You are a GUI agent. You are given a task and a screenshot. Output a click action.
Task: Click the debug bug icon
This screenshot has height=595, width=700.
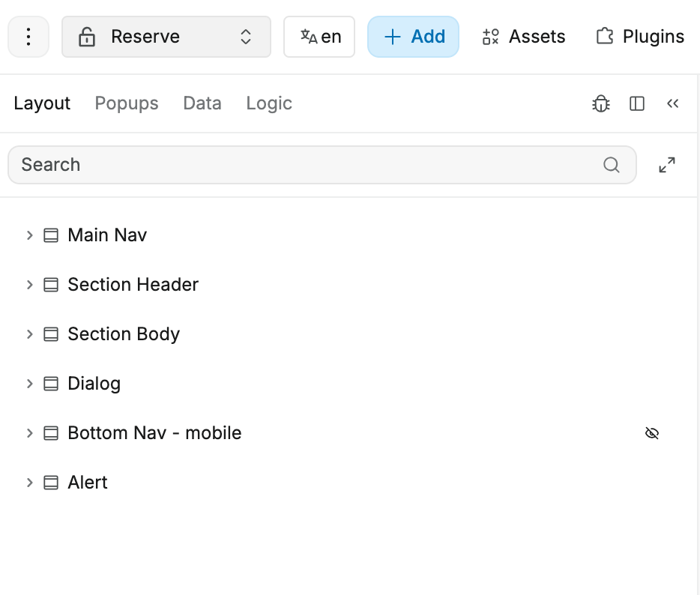click(x=601, y=103)
